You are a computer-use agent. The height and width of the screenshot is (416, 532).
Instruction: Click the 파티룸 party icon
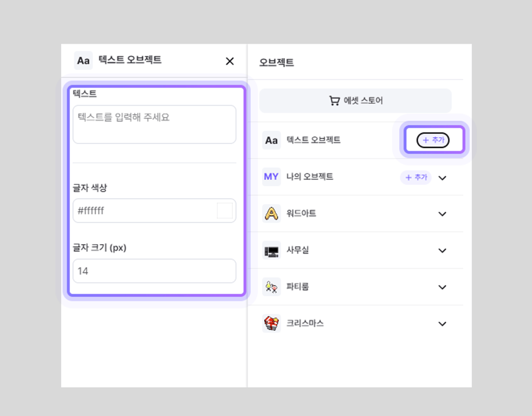point(271,287)
